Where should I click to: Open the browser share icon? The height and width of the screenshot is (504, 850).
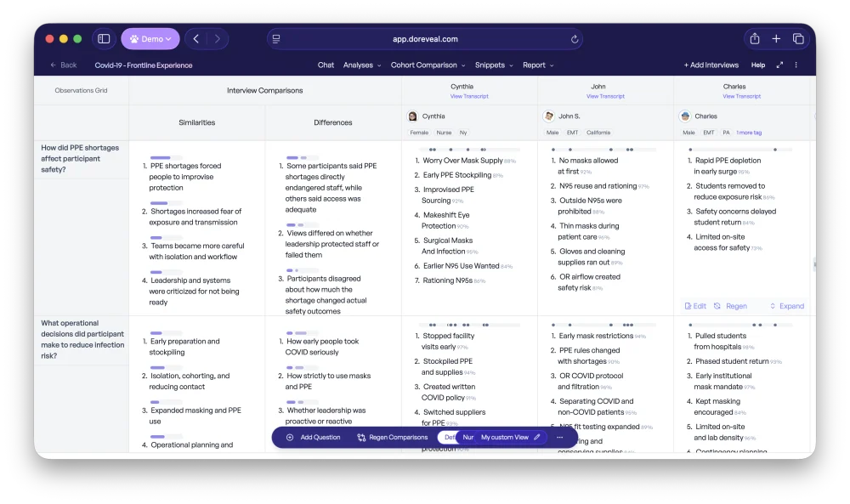click(755, 38)
